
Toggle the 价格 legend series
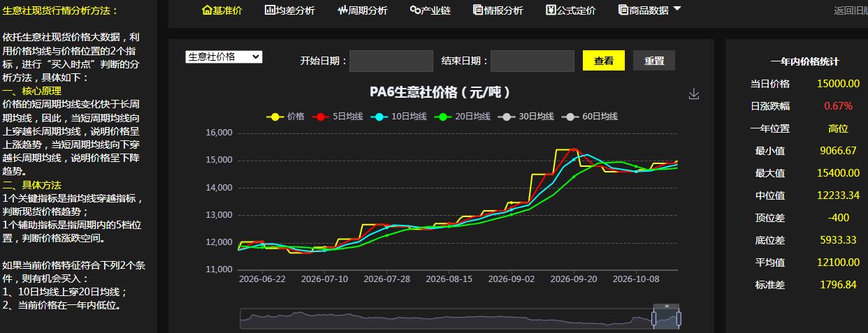[286, 117]
